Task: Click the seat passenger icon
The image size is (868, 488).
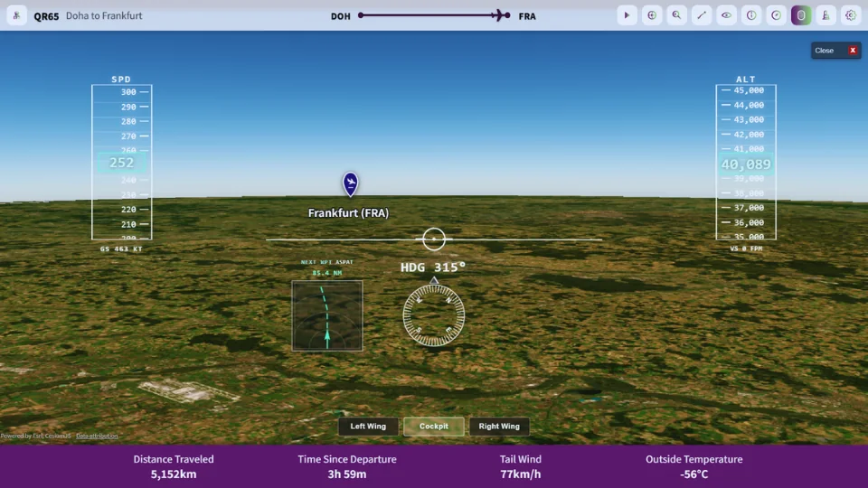Action: 826,15
